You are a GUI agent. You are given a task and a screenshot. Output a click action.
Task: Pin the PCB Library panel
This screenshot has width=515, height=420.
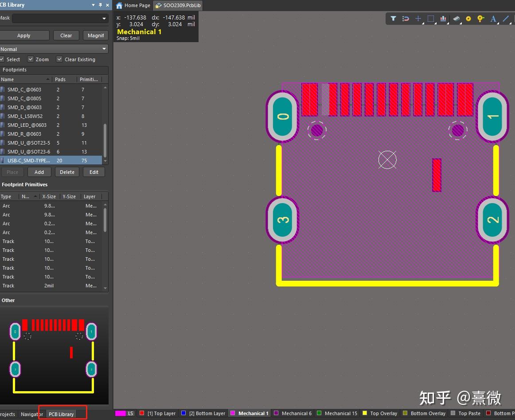tap(100, 5)
